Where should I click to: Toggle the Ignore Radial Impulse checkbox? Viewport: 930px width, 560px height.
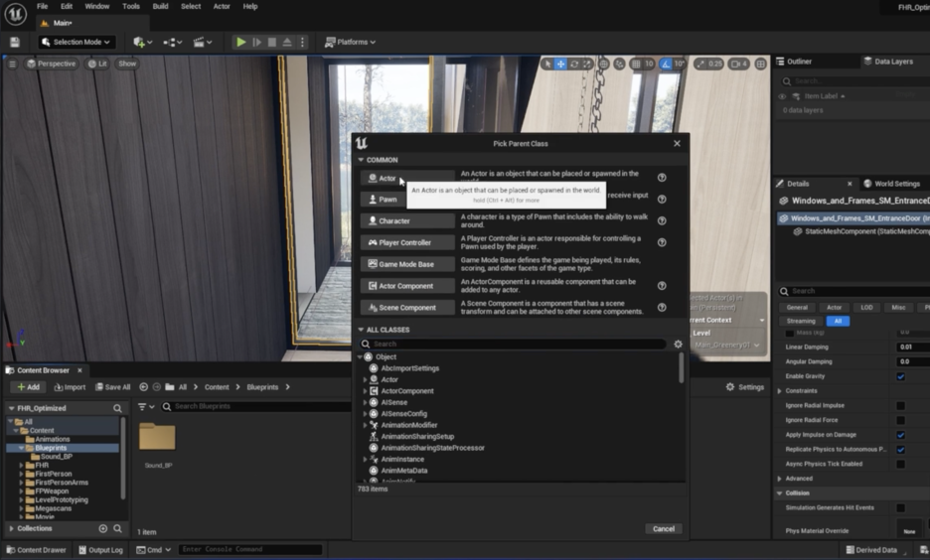click(900, 406)
